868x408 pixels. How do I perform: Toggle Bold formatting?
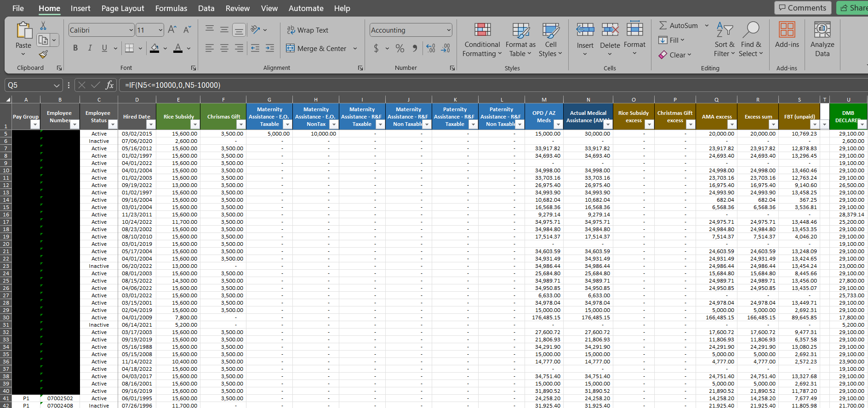pyautogui.click(x=75, y=48)
